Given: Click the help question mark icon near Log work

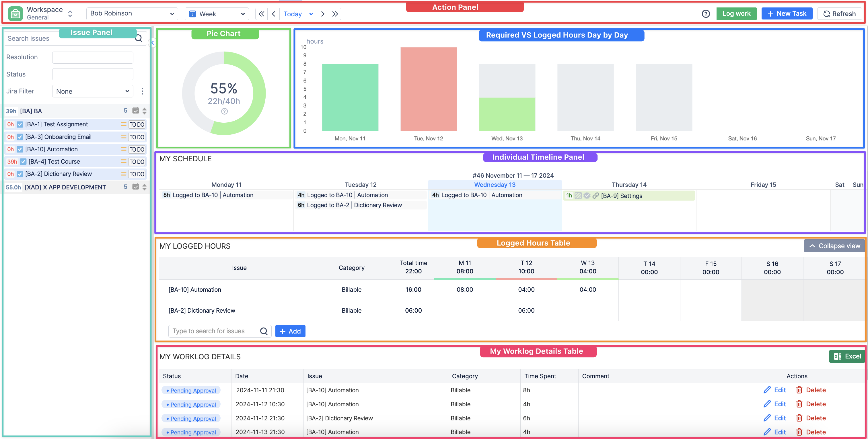Looking at the screenshot, I should 706,13.
